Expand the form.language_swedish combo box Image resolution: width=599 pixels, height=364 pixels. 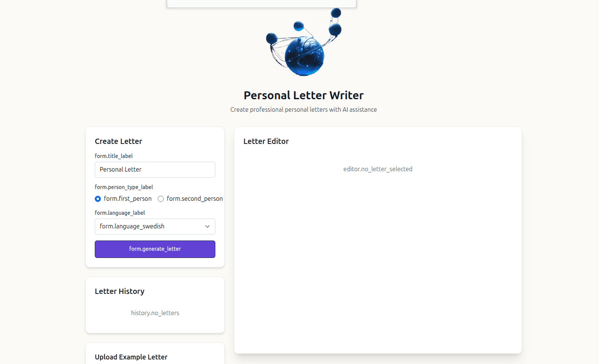click(x=155, y=226)
